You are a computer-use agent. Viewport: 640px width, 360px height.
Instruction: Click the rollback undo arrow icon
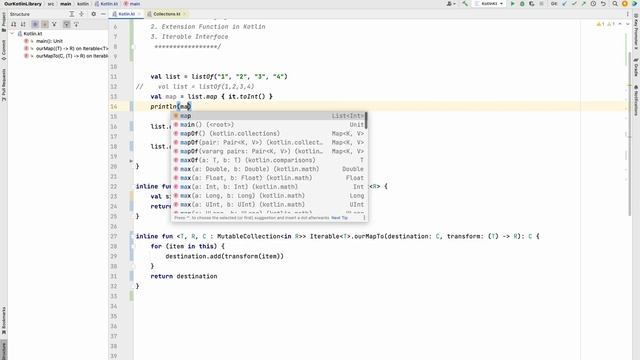603,4
